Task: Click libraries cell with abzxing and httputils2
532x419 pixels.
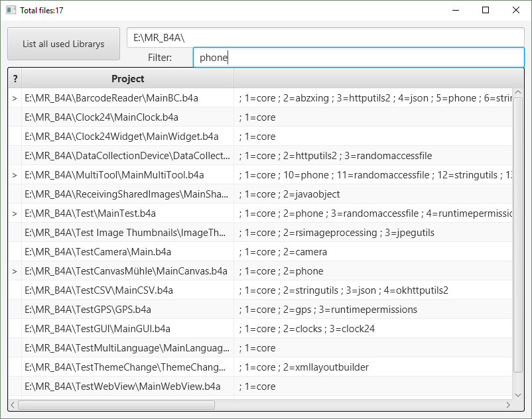Action: (373, 98)
